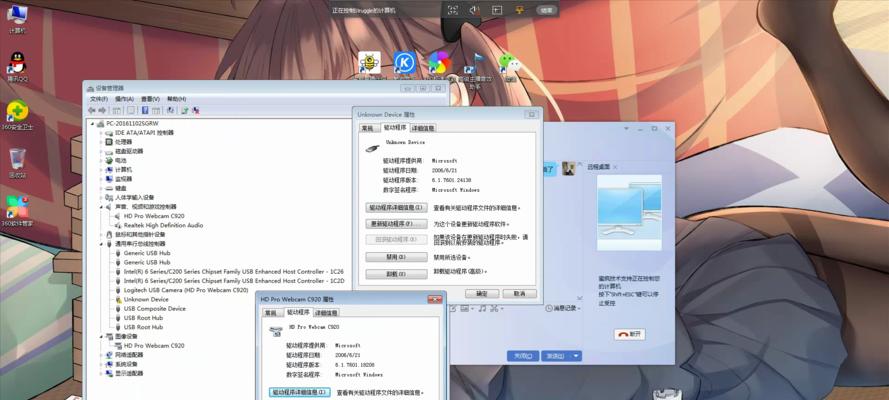The height and width of the screenshot is (400, 889).
Task: Select the Host Controller - 1C2D entry
Action: (234, 281)
